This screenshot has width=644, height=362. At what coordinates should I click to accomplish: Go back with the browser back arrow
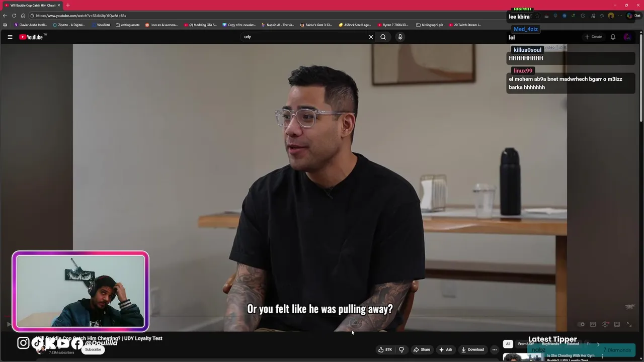tap(5, 16)
